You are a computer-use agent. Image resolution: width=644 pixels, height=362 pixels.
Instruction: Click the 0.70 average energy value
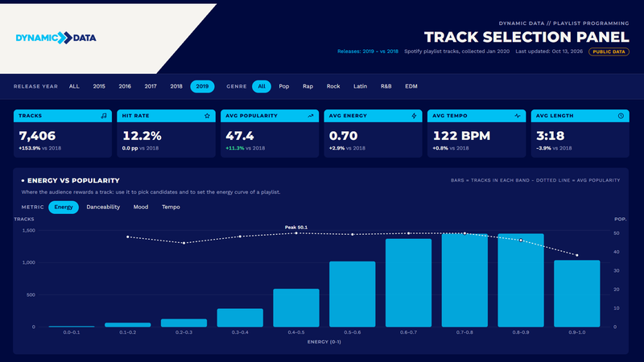[x=344, y=136]
